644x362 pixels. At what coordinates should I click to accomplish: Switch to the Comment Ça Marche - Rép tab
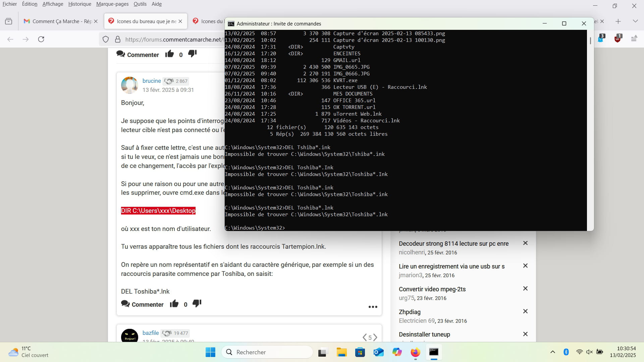(61, 21)
